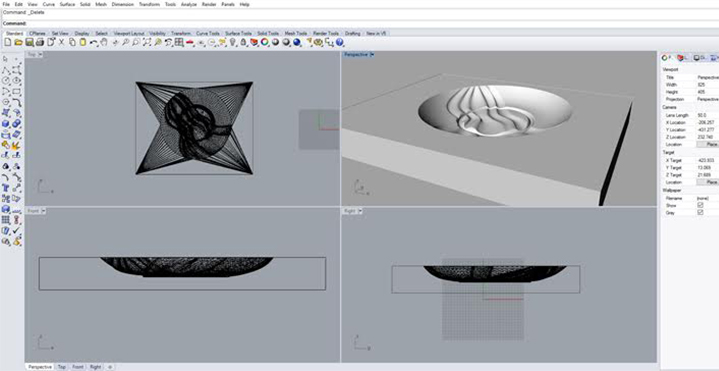Toggle the Wallpaper Show checkbox
The image size is (719, 371).
700,205
